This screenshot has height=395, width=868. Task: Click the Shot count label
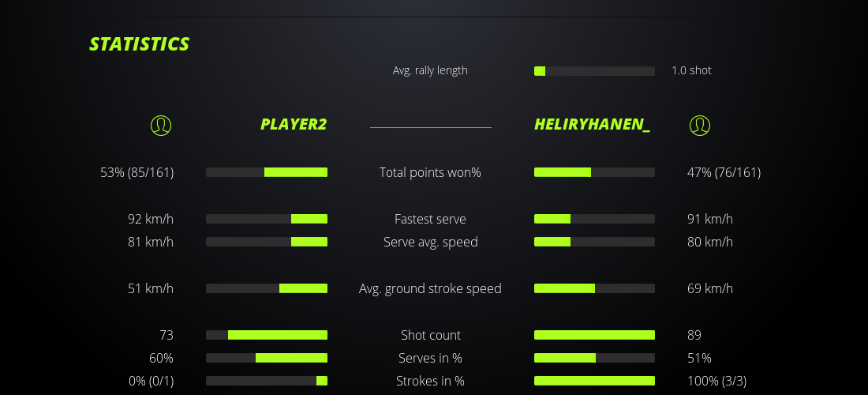[430, 335]
